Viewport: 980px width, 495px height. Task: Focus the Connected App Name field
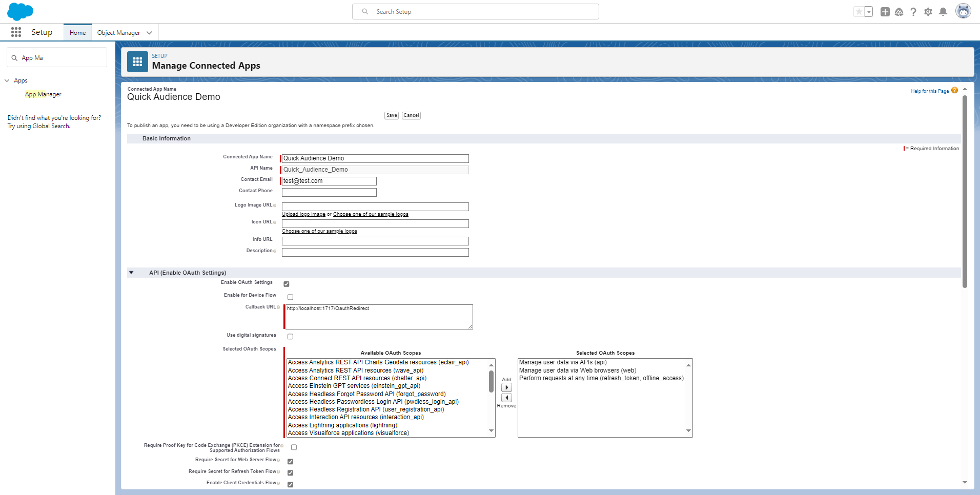375,158
